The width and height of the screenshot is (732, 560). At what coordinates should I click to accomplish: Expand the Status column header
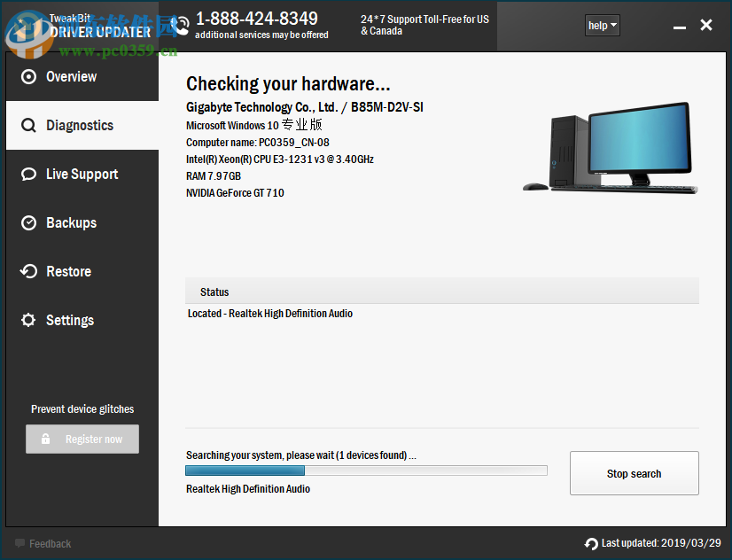coord(214,292)
